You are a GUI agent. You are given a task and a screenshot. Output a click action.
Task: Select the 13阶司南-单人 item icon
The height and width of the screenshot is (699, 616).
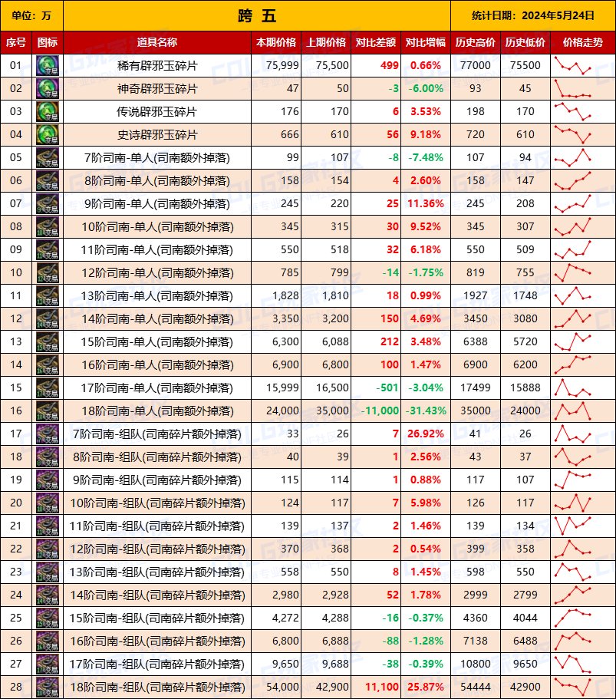pos(48,296)
